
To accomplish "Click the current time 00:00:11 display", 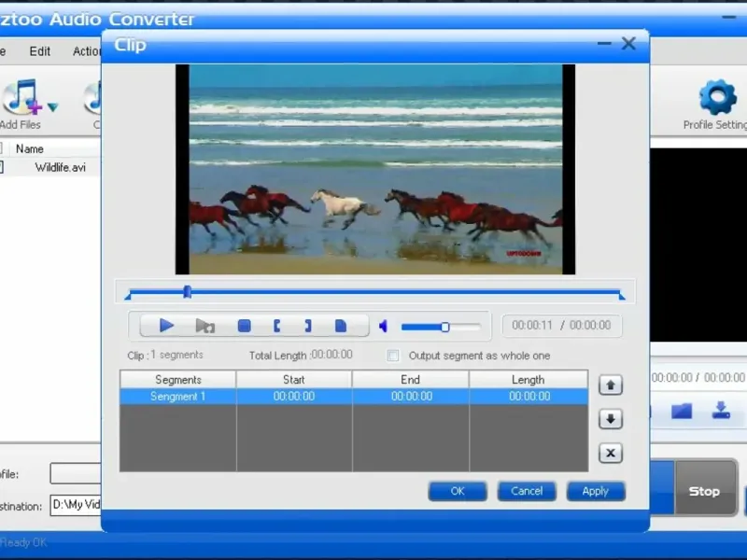I will (532, 325).
